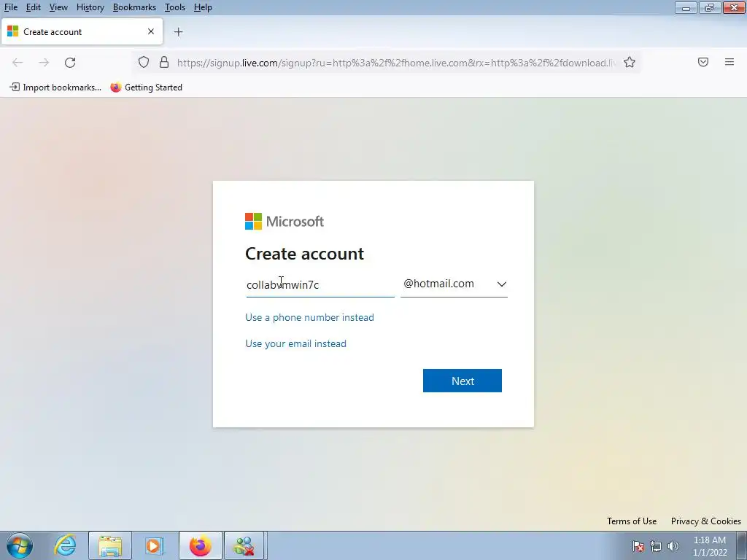This screenshot has height=560, width=747.
Task: Click Import bookmarks toolbar item
Action: 55,87
